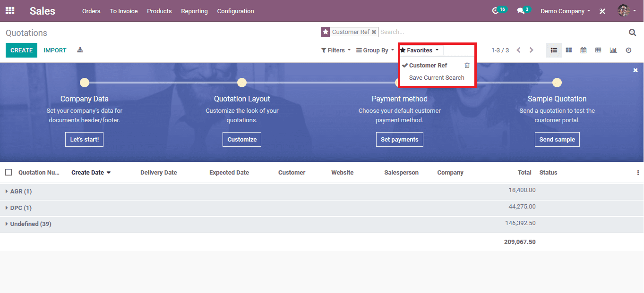The width and height of the screenshot is (644, 293).
Task: Open the Demo Company switcher dropdown
Action: pos(565,11)
